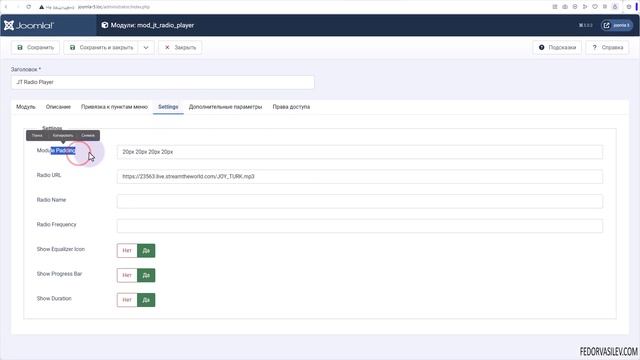
Task: Switch to the Модуль tab
Action: pyautogui.click(x=26, y=107)
